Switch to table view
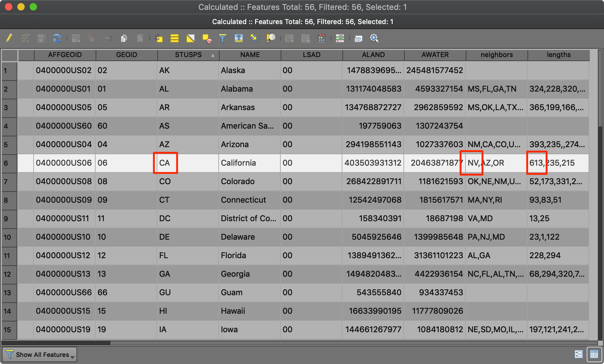This screenshot has width=604, height=364. click(x=594, y=354)
